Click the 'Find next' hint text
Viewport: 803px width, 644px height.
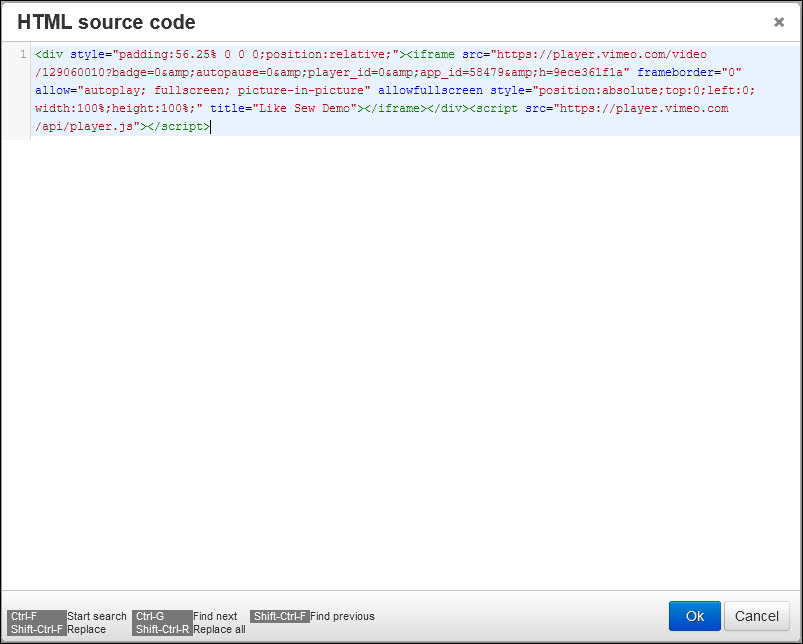click(215, 616)
